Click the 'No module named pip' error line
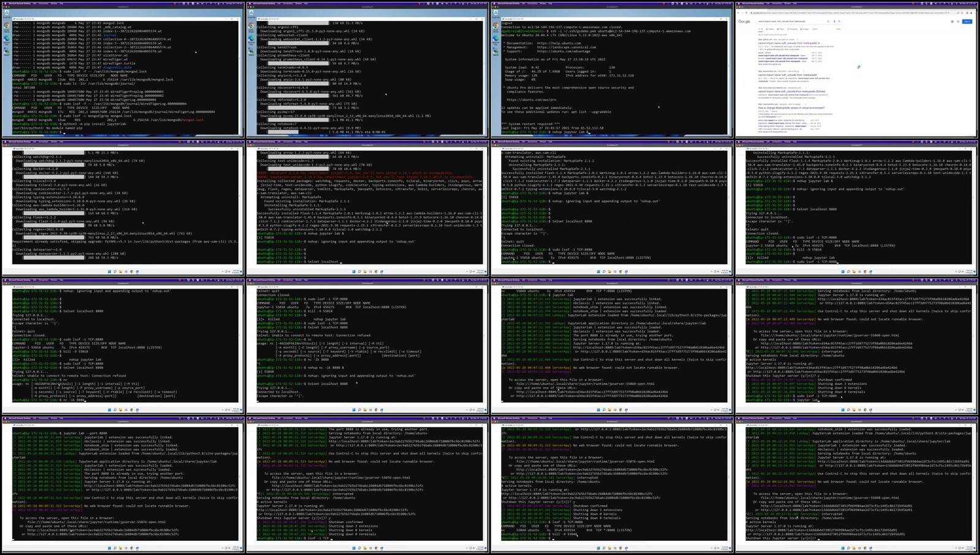The width and height of the screenshot is (980, 555). point(47,128)
